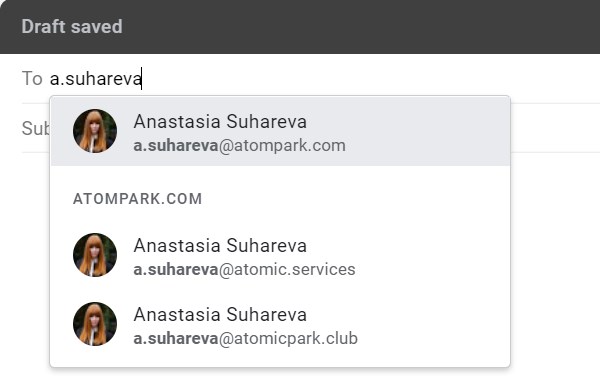Click the Draft saved title bar
Image resolution: width=600 pixels, height=383 pixels.
[300, 27]
